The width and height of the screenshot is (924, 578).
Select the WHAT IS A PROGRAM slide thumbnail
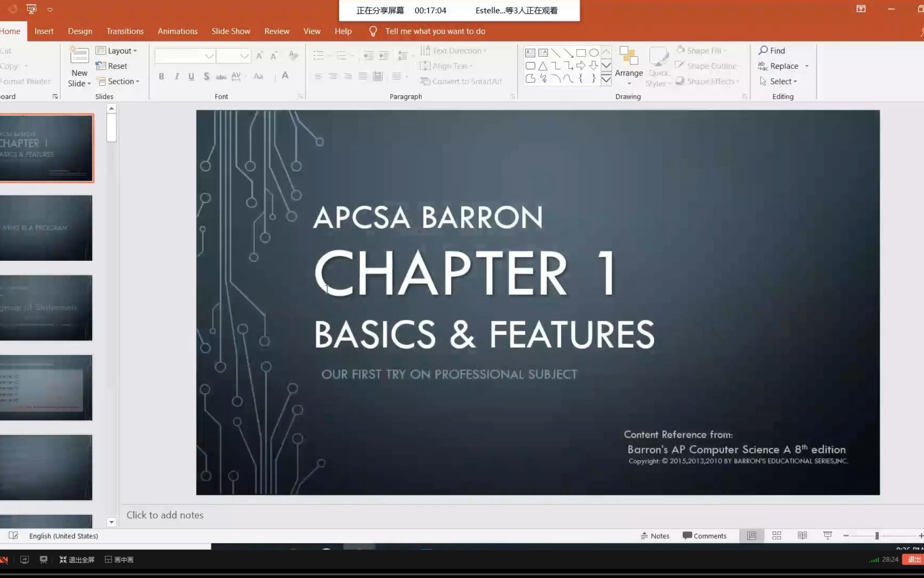point(46,228)
